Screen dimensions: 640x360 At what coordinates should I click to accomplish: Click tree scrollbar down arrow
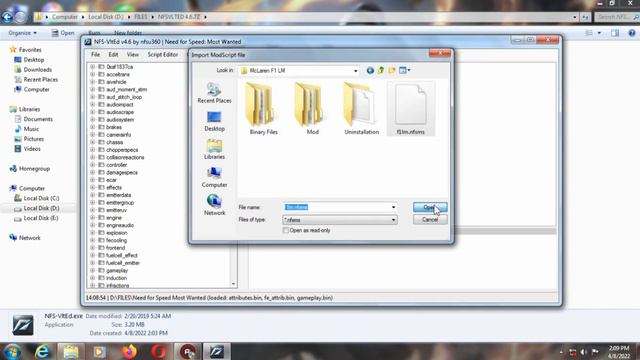(233, 284)
